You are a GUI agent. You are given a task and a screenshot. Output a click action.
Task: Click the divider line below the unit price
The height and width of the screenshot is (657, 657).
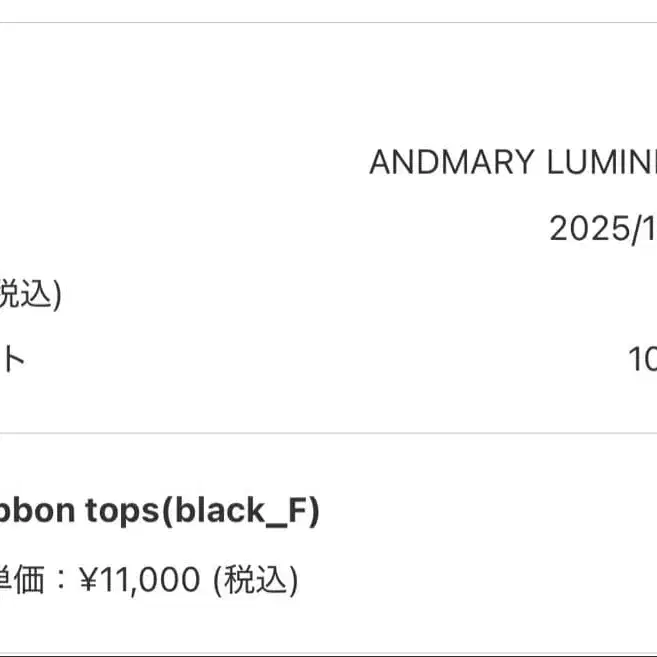(328, 653)
